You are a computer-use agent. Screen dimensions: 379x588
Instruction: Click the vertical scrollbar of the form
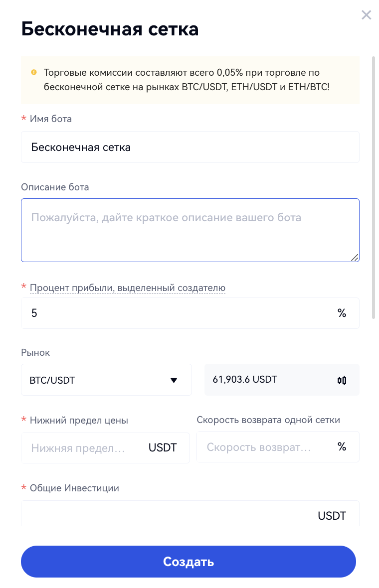pos(374,187)
